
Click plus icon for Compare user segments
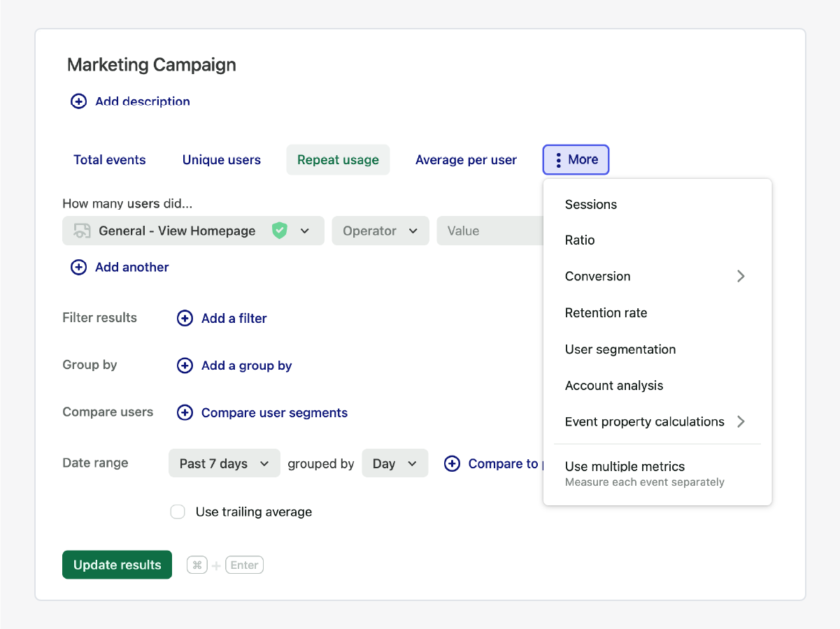[185, 413]
